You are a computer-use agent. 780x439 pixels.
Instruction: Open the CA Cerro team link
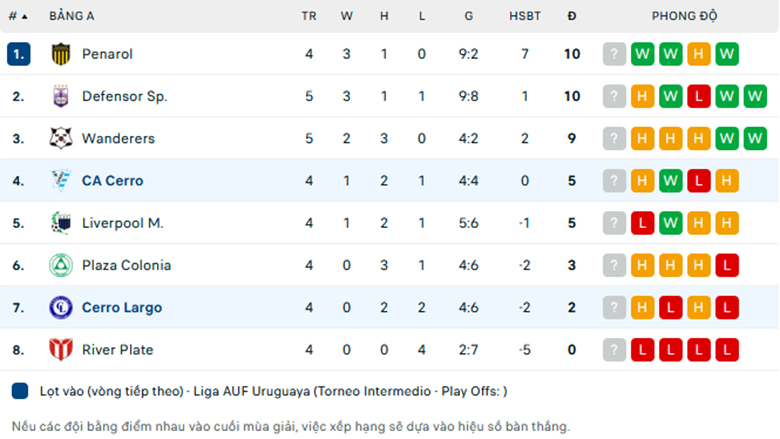pos(112,180)
